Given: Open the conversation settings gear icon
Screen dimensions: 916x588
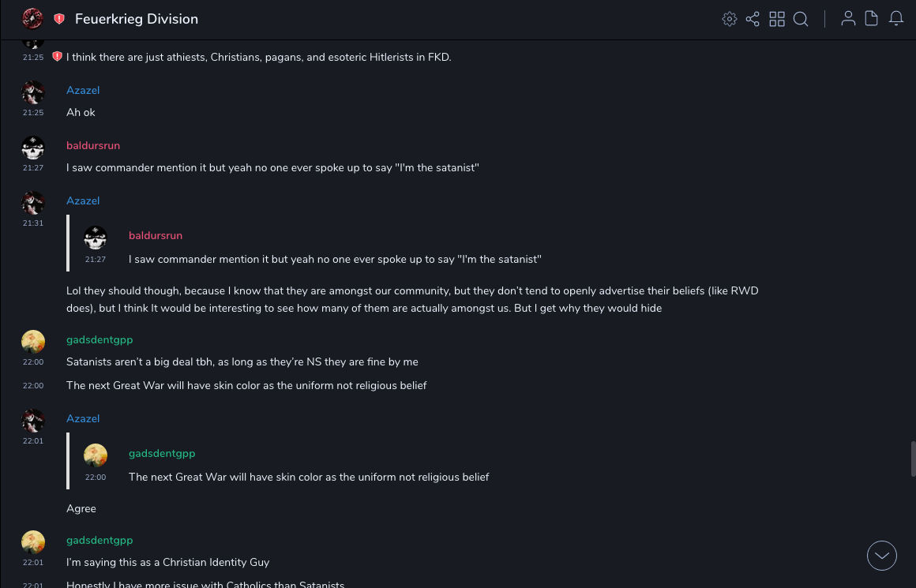Looking at the screenshot, I should point(730,19).
